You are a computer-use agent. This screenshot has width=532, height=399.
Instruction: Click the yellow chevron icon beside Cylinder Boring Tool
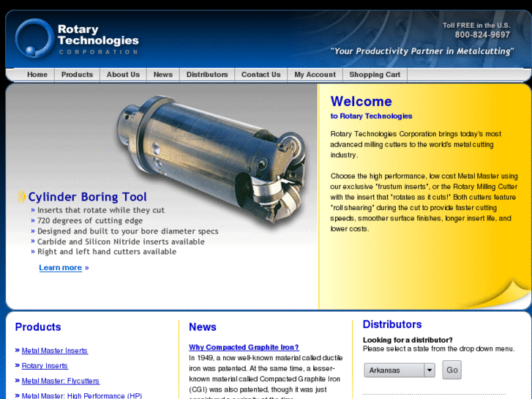tap(21, 197)
